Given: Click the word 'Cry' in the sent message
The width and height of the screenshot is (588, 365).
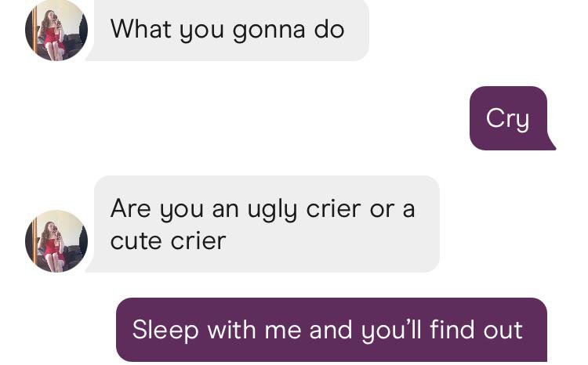Looking at the screenshot, I should [508, 119].
